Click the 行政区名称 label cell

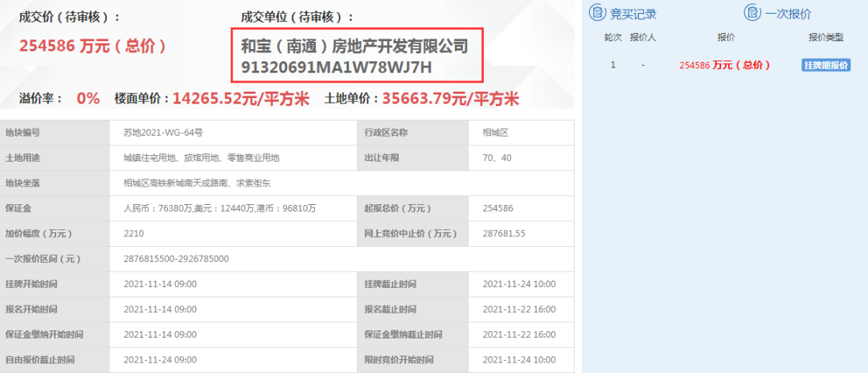tap(413, 133)
